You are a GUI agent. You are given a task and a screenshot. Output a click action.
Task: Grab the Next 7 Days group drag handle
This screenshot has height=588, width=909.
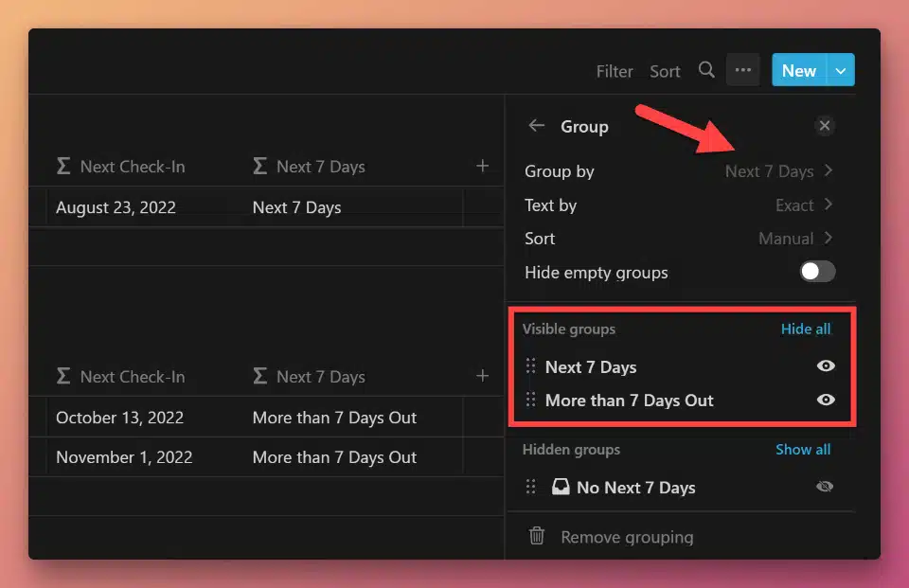click(530, 365)
